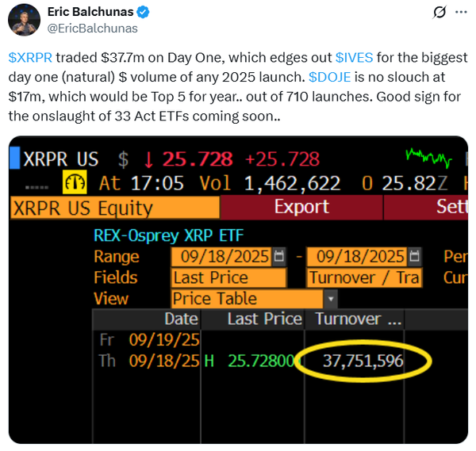Screen dimensions: 476x451
Task: Select the Price Table view combo box
Action: pos(248,299)
